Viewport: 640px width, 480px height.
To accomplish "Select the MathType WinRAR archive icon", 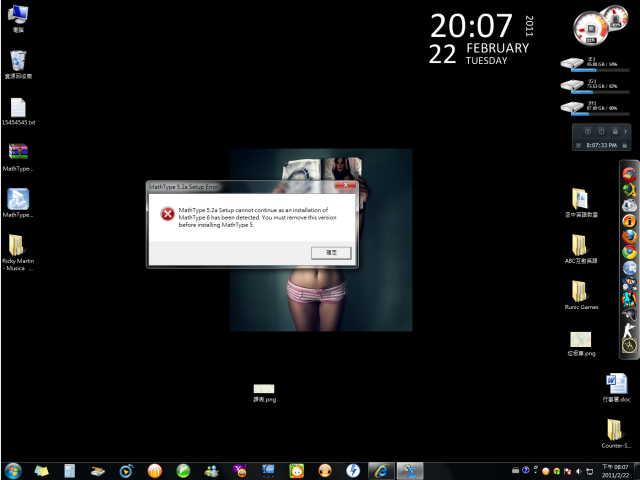I will (x=18, y=157).
